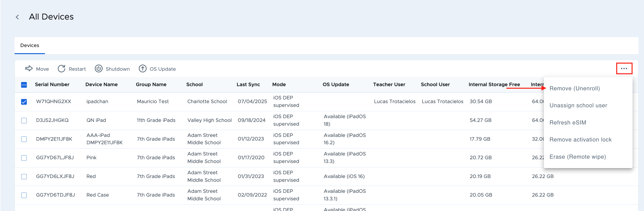Click storage free value 20.05 GB

(481, 195)
